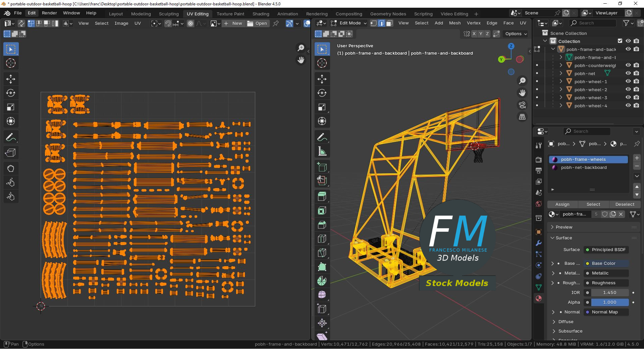This screenshot has height=349, width=644.
Task: Select the 2D Cursor tool in UV editor
Action: [11, 63]
